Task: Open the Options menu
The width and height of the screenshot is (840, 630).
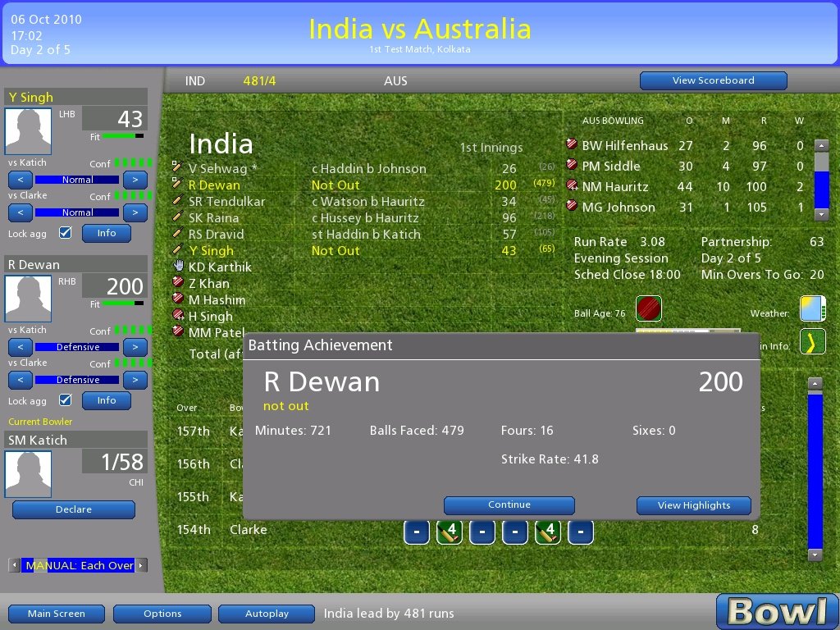Action: coord(162,614)
